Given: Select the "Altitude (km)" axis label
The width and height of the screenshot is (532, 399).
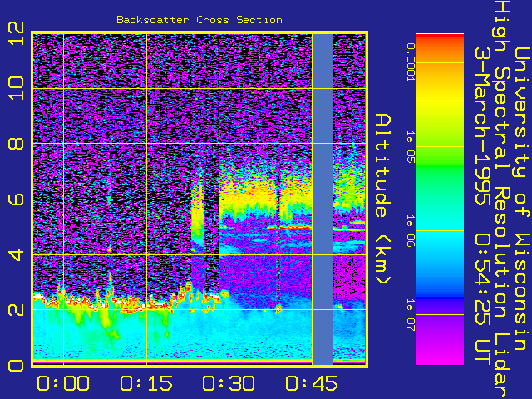Looking at the screenshot, I should point(384,199).
